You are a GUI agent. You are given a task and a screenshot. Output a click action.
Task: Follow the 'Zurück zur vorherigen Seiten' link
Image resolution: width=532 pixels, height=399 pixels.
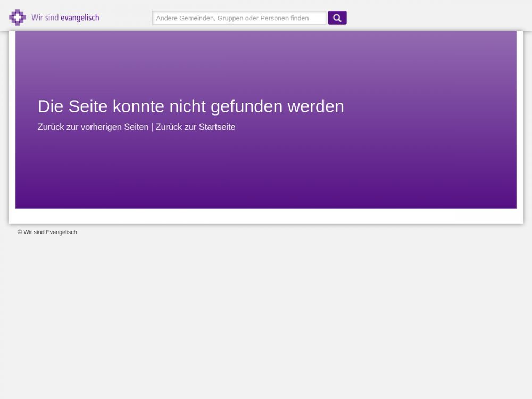click(x=93, y=127)
